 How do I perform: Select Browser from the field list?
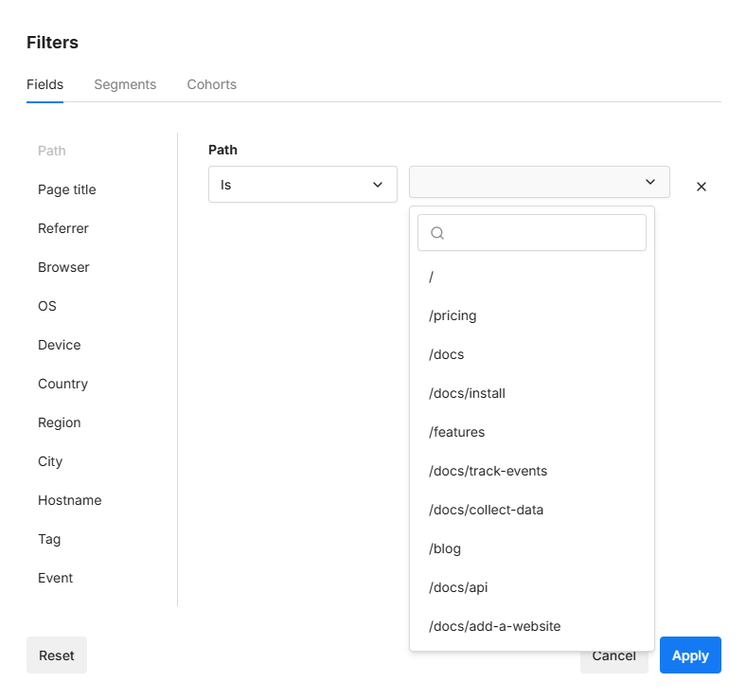coord(63,267)
